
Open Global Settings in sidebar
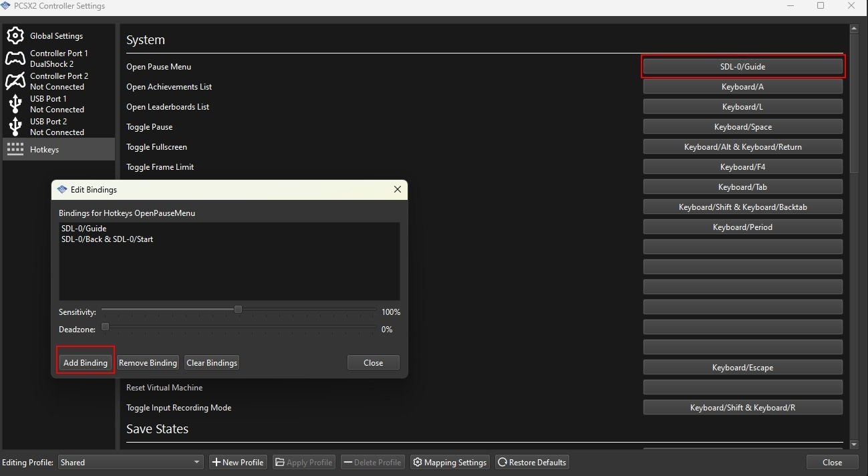click(x=58, y=36)
